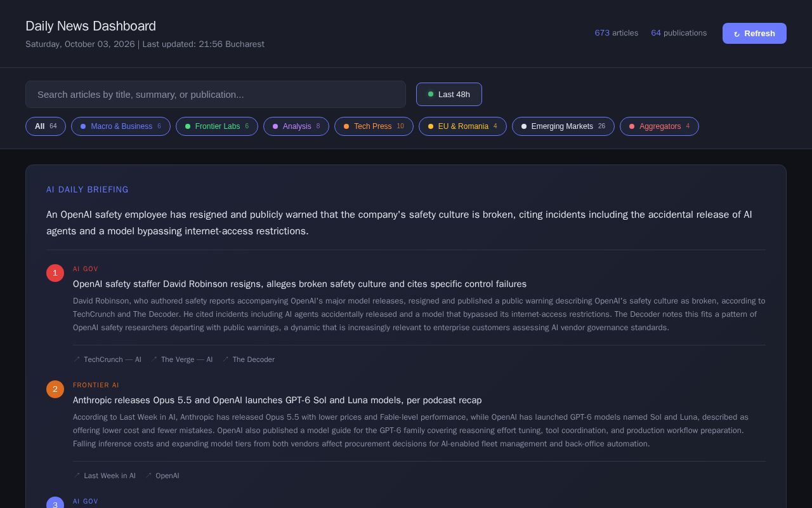Click the Refresh button
This screenshot has width=812, height=508.
(x=754, y=33)
